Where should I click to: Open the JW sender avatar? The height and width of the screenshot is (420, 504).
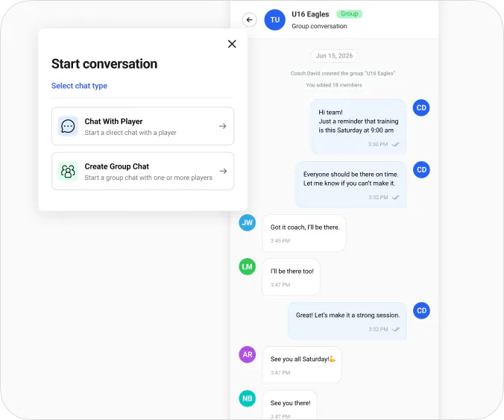(248, 222)
